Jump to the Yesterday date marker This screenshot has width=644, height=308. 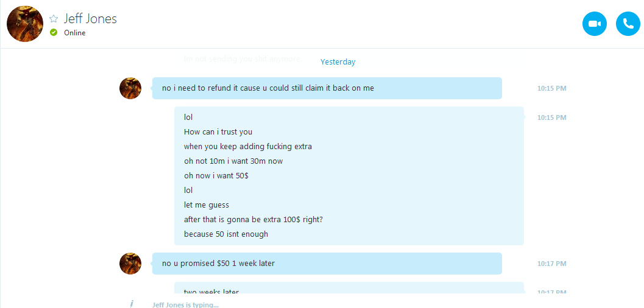338,62
